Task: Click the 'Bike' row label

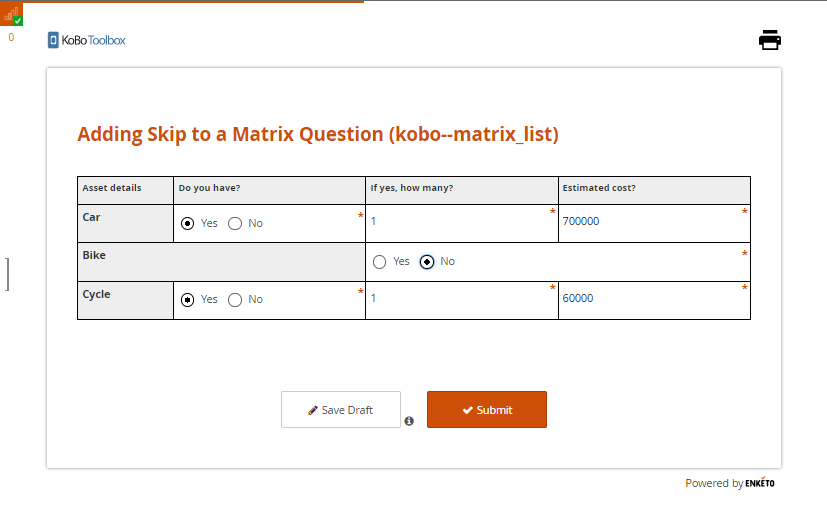Action: (94, 255)
